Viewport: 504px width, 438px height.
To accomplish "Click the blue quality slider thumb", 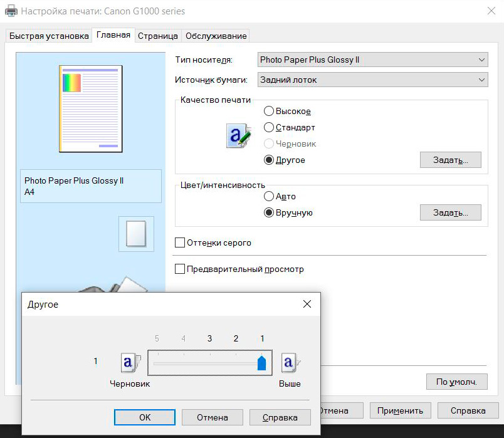I will point(261,363).
